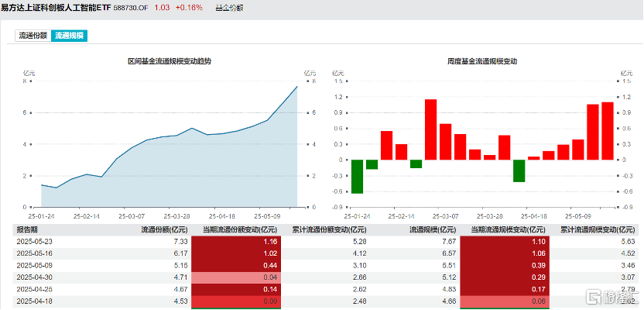The image size is (644, 310).
Task: Sort by 当期流通规模变动(亿元) column header
Action: point(508,230)
